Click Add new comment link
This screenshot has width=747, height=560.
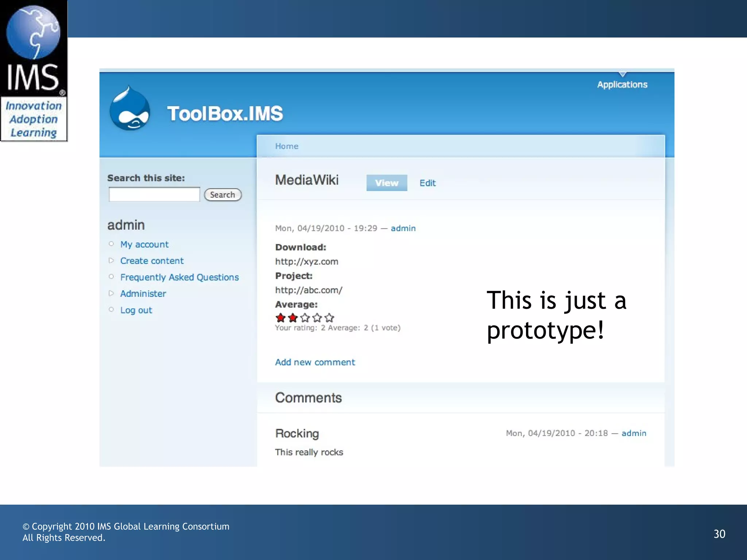click(315, 362)
